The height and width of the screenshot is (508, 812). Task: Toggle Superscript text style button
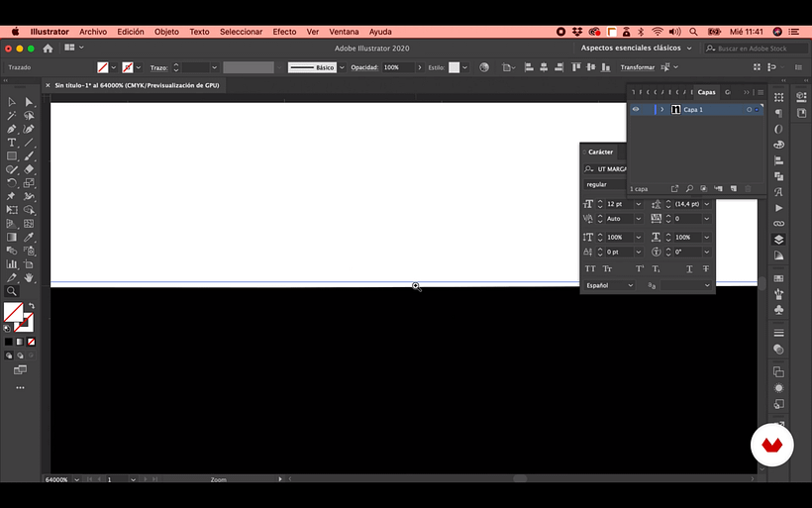[x=640, y=268]
